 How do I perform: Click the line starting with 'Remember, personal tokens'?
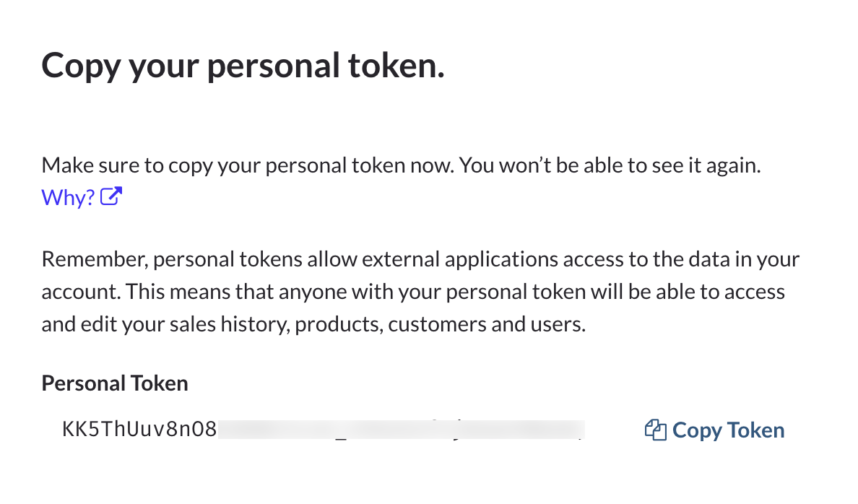(x=420, y=259)
